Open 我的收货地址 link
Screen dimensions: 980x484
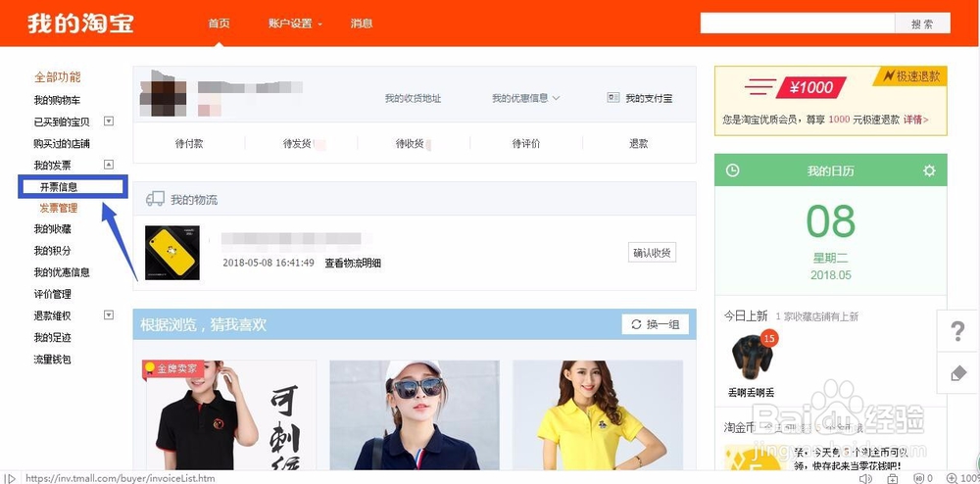point(414,99)
